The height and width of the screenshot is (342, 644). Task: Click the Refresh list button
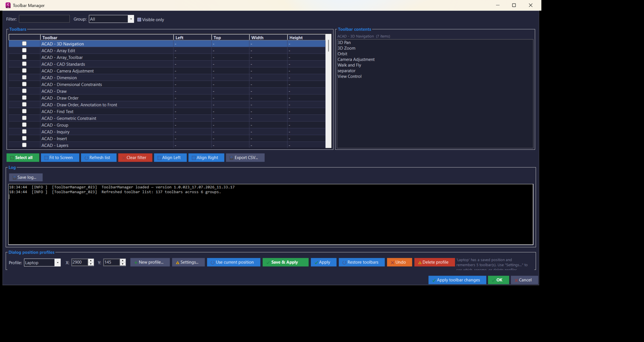coord(99,158)
